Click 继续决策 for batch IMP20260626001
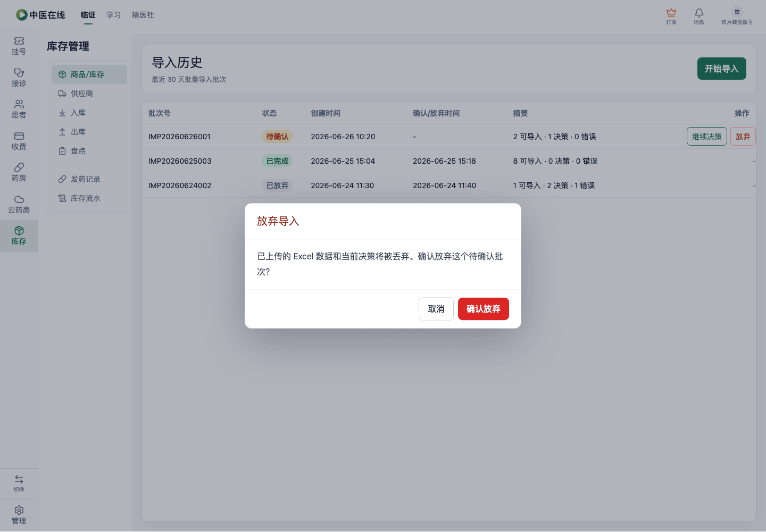The height and width of the screenshot is (532, 766). pos(707,137)
